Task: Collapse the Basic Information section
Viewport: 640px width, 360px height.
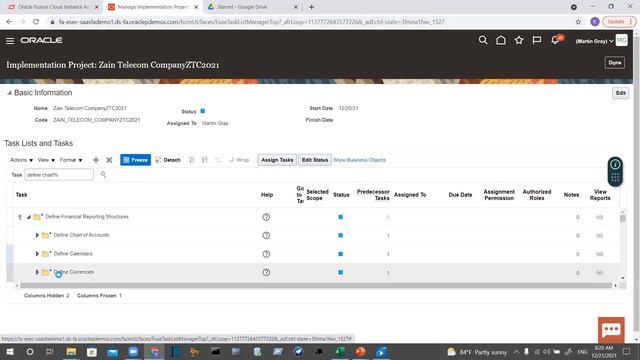Action: pyautogui.click(x=9, y=93)
